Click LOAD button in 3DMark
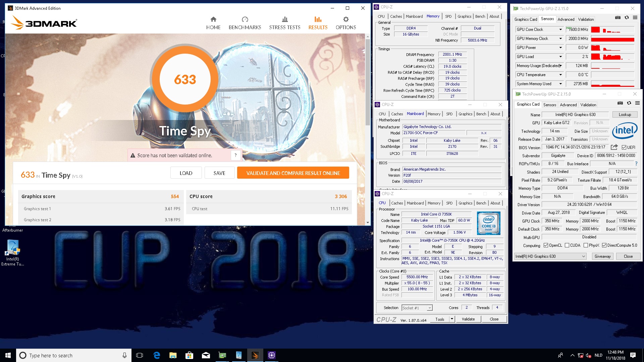The height and width of the screenshot is (362, 644). pos(186,173)
